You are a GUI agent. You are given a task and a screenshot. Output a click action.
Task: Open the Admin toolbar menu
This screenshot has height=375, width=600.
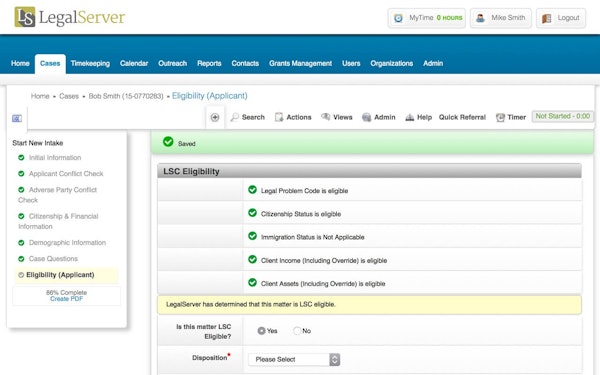tap(379, 117)
